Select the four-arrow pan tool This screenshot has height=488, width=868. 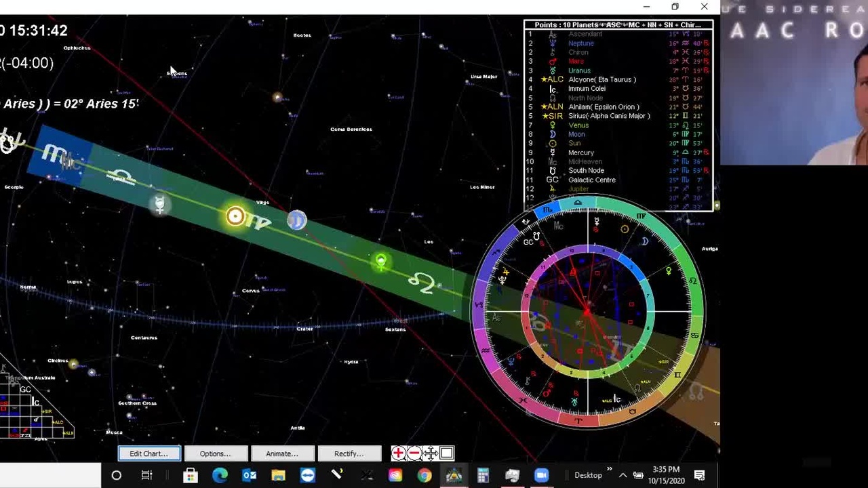pyautogui.click(x=430, y=453)
